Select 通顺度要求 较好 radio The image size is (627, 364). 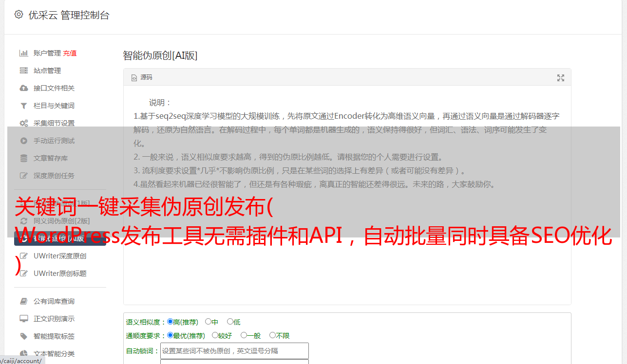coord(215,335)
